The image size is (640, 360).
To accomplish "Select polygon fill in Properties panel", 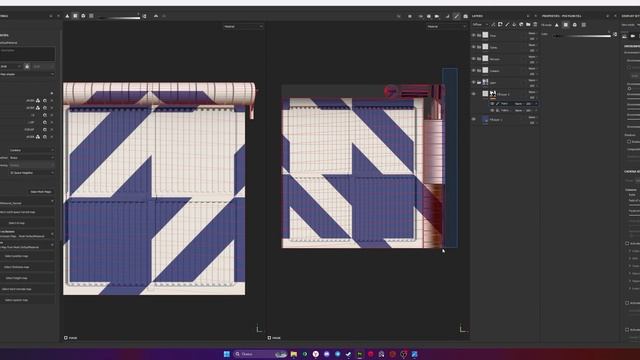I will tap(566, 25).
